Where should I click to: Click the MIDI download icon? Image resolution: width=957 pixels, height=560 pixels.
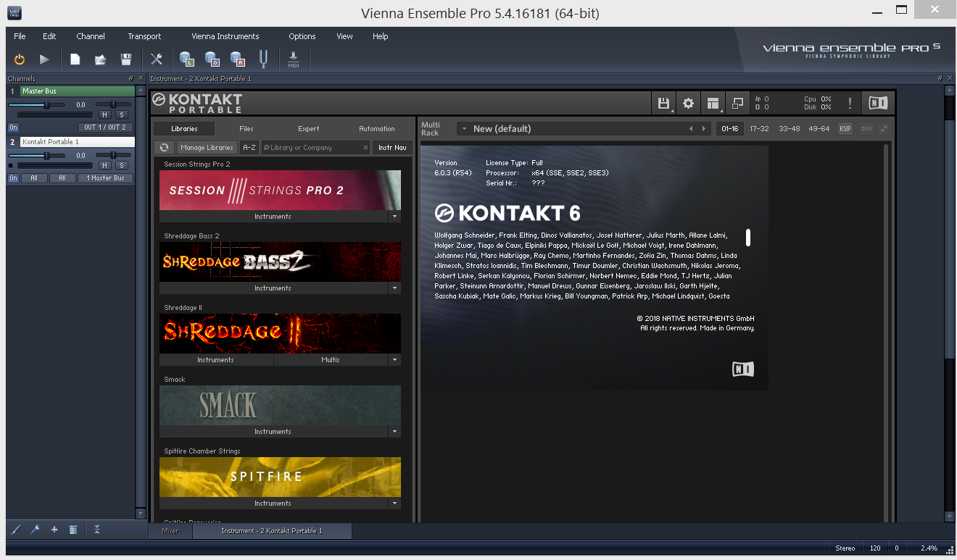pos(294,59)
